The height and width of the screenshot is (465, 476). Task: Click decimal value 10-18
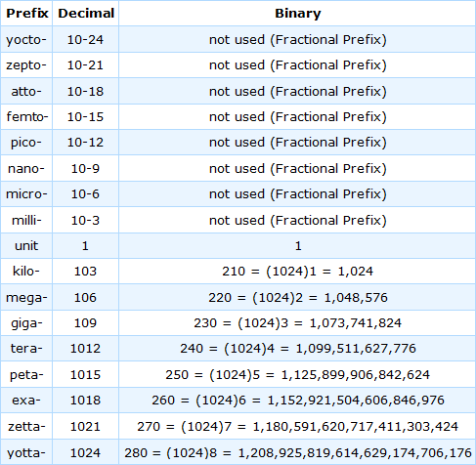[86, 91]
